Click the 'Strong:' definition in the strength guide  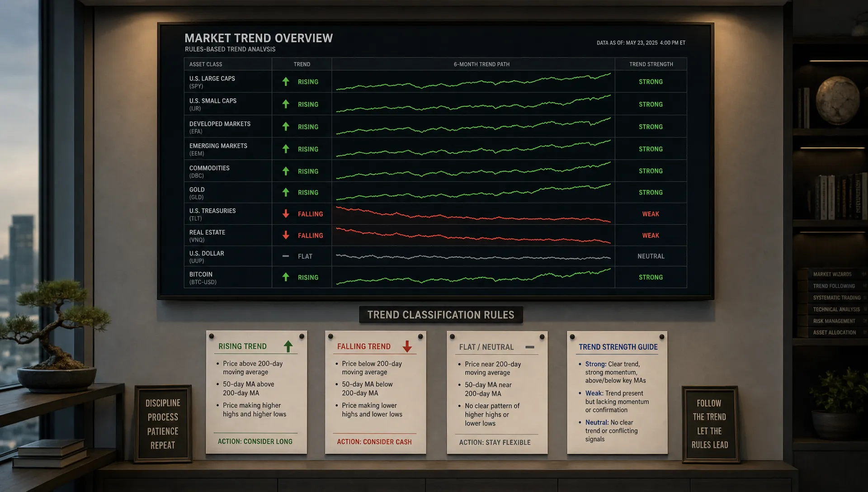(615, 372)
